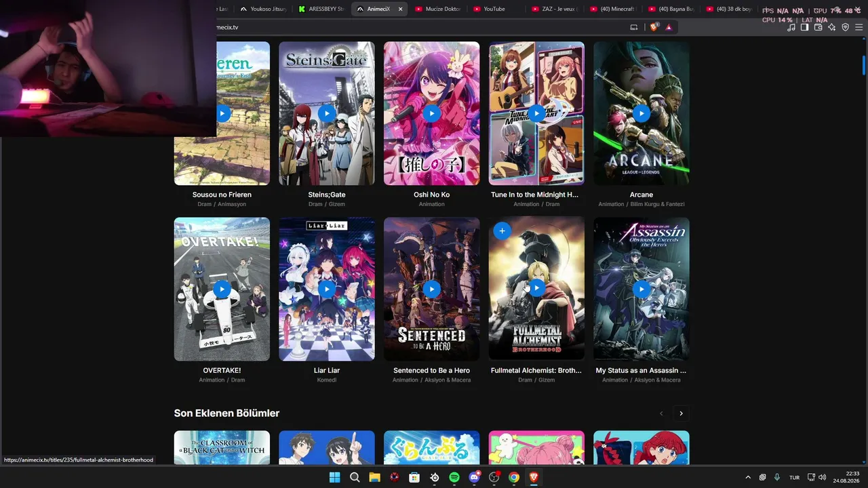Screen dimensions: 868x488
Task: Open Fullmetal Alchemist: Broth... title link
Action: (x=536, y=371)
